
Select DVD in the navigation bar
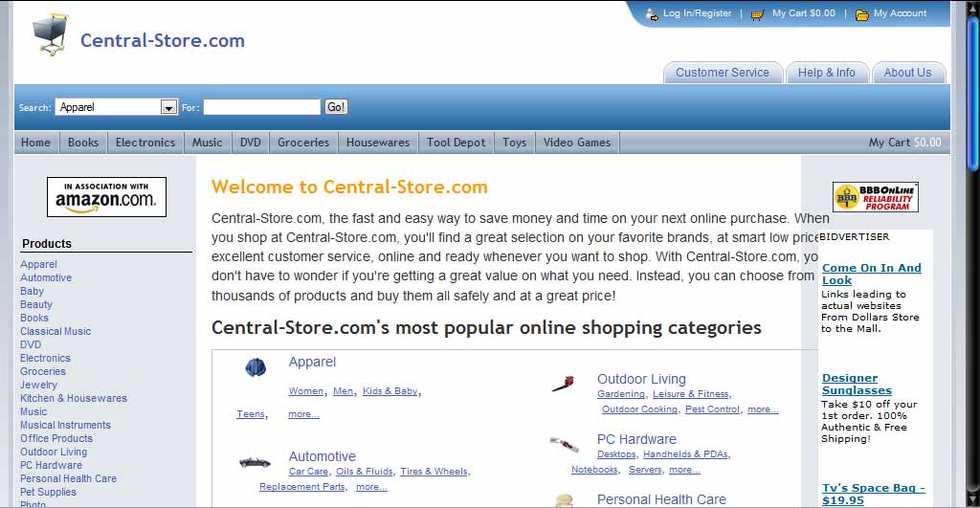pos(250,143)
